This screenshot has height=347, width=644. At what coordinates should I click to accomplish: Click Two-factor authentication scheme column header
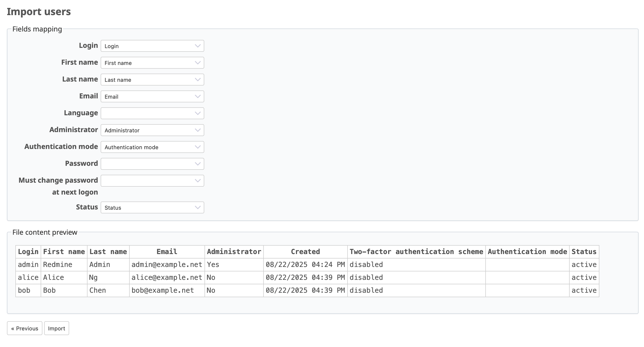(x=416, y=252)
